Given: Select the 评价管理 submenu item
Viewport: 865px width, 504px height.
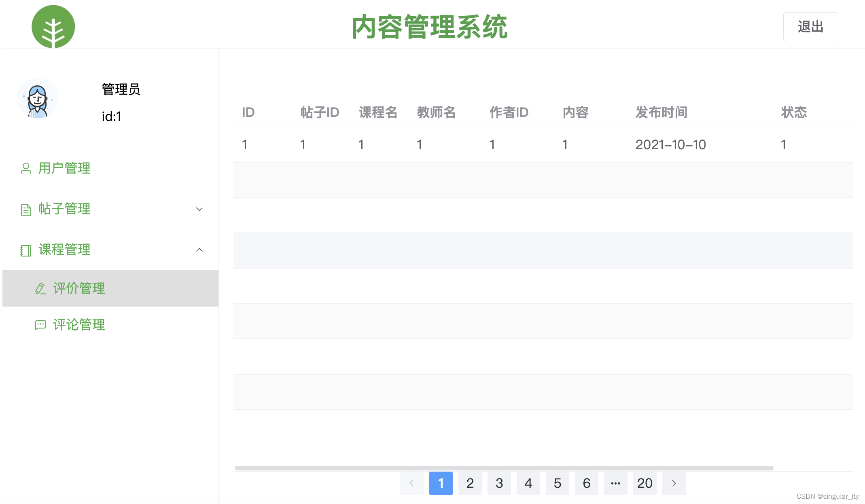Looking at the screenshot, I should [x=110, y=288].
